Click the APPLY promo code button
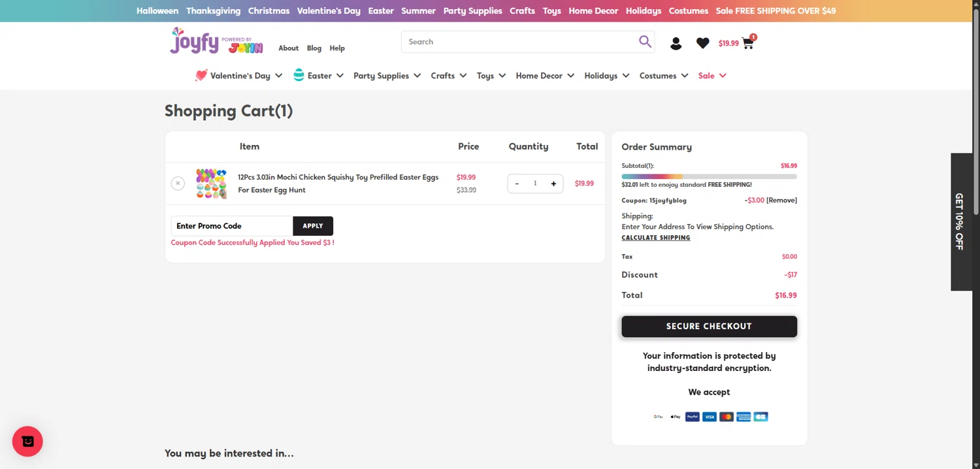The height and width of the screenshot is (469, 980). pyautogui.click(x=313, y=226)
